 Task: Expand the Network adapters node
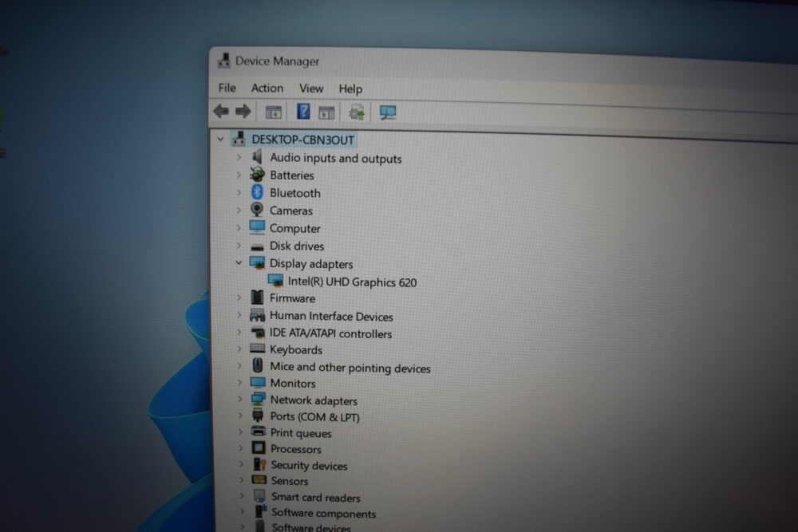pyautogui.click(x=239, y=399)
